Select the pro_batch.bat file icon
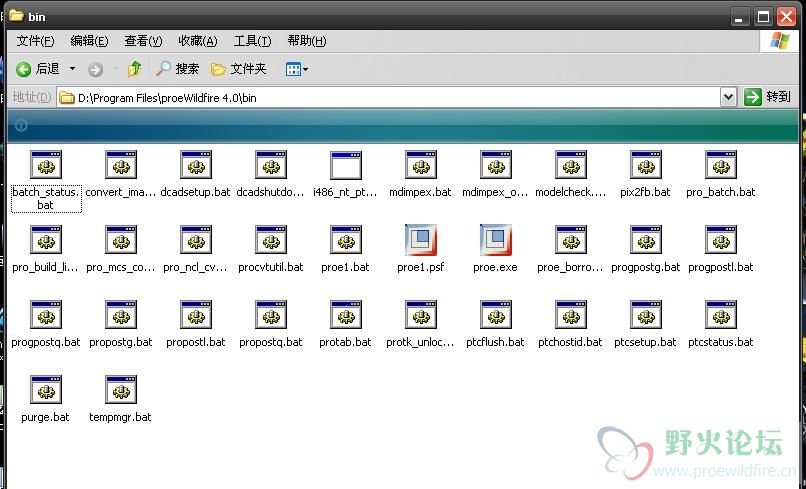Viewport: 806px width, 489px height. tap(721, 165)
